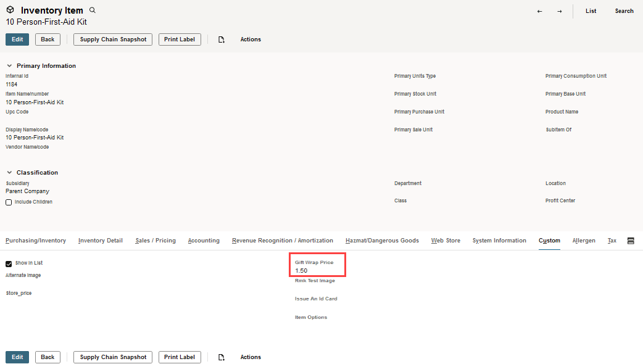643x364 pixels.
Task: Open the search magnifier next to Inventory Item
Action: [93, 10]
